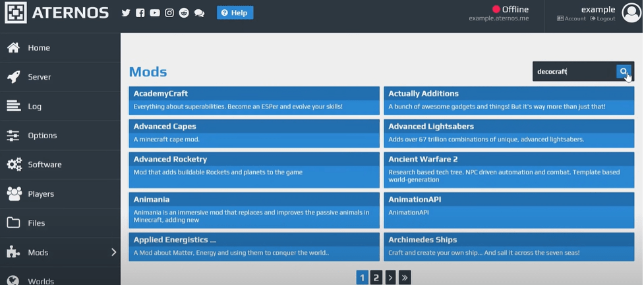Screen dimensions: 644x285
Task: Click the next page arrow
Action: [390, 278]
